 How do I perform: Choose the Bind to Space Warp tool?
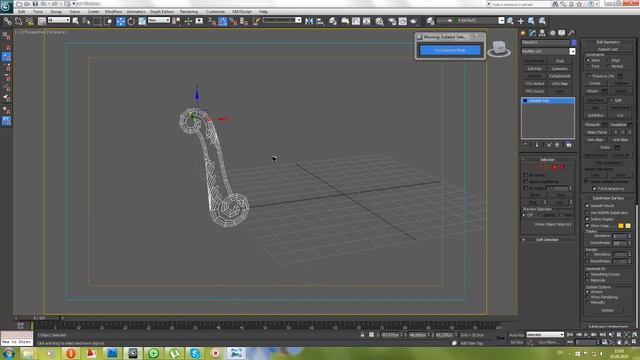tap(29, 21)
